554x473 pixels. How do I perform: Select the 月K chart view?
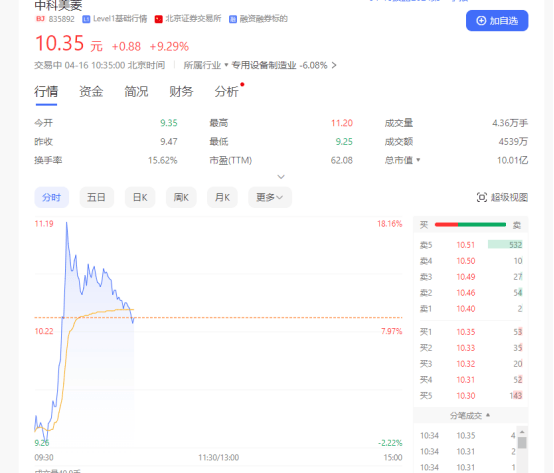coord(222,197)
